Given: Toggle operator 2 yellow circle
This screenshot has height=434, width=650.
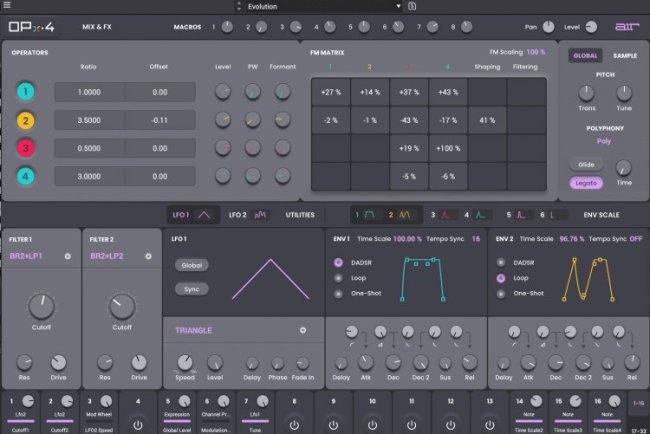Looking at the screenshot, I should click(25, 120).
